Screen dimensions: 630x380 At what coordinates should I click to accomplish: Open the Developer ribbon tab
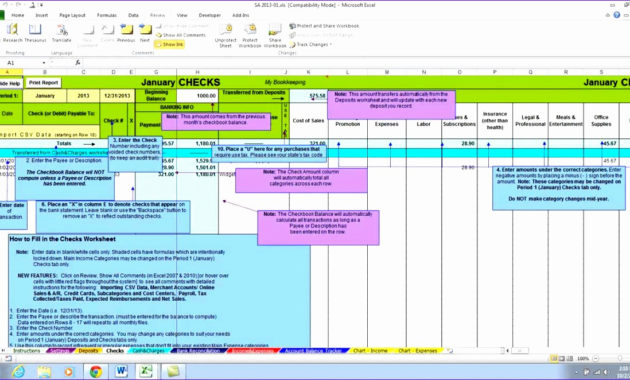pyautogui.click(x=210, y=15)
